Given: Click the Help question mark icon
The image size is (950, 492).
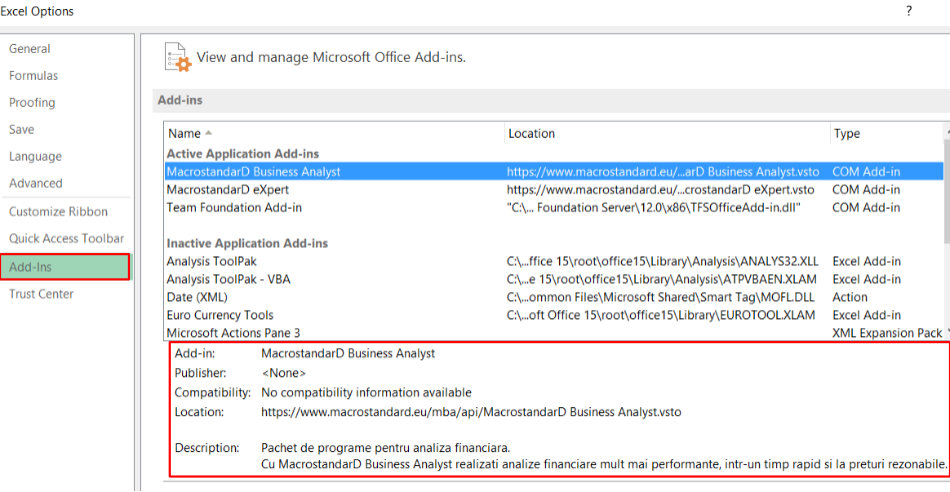Looking at the screenshot, I should pyautogui.click(x=909, y=11).
